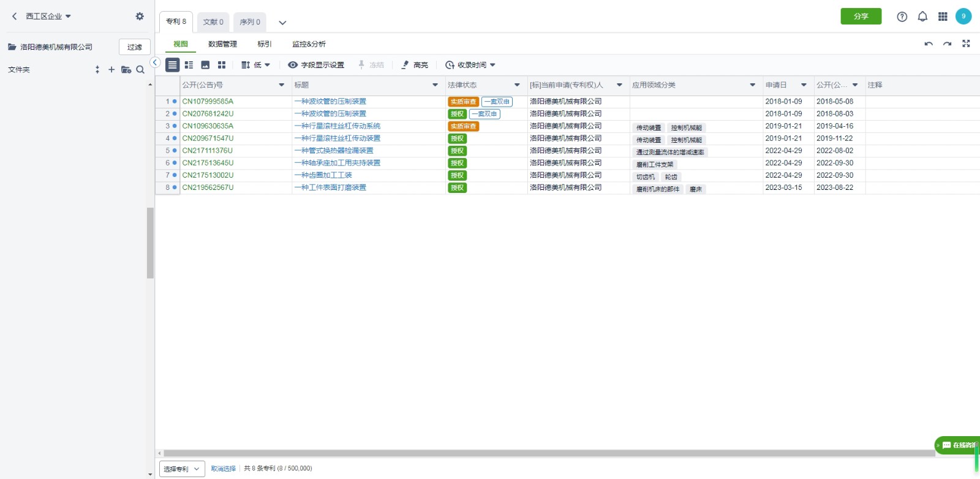Open 标题 column dropdown arrow
The image size is (980, 479).
click(435, 85)
